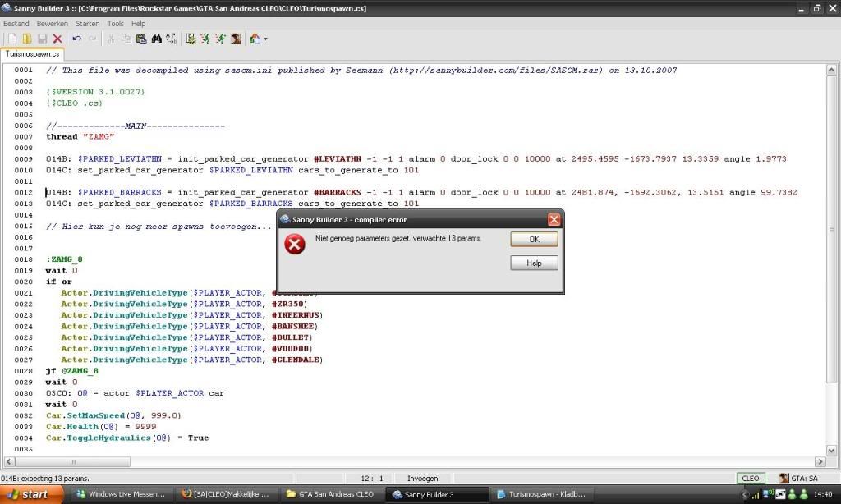The image size is (841, 504).
Task: Open the GTA San Andreas CLEO folder taskbar item
Action: [331, 494]
